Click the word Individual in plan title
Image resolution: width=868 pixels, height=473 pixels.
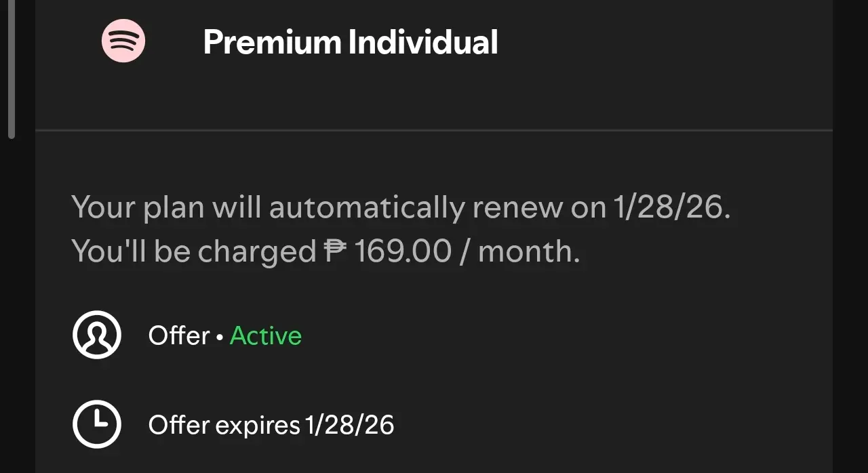click(423, 42)
